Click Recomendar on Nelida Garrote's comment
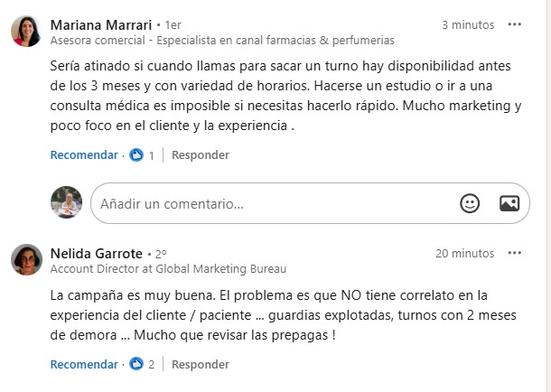 point(84,365)
